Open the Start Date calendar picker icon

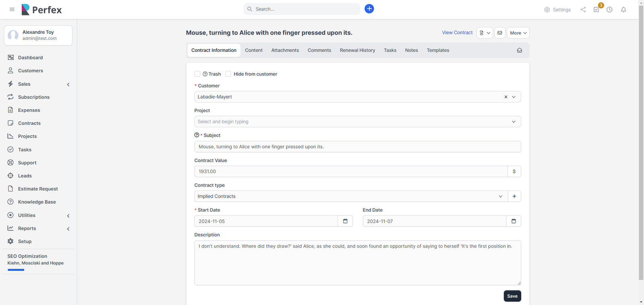345,221
